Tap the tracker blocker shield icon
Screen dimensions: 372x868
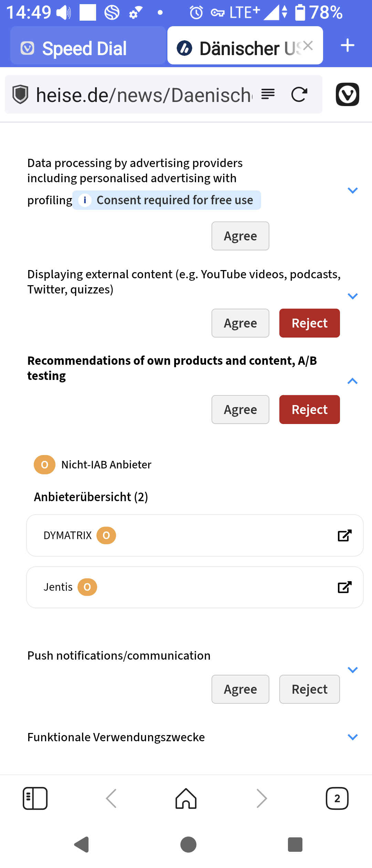coord(20,94)
